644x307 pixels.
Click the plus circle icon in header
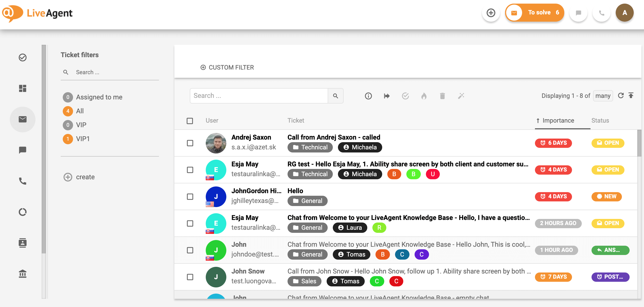491,13
